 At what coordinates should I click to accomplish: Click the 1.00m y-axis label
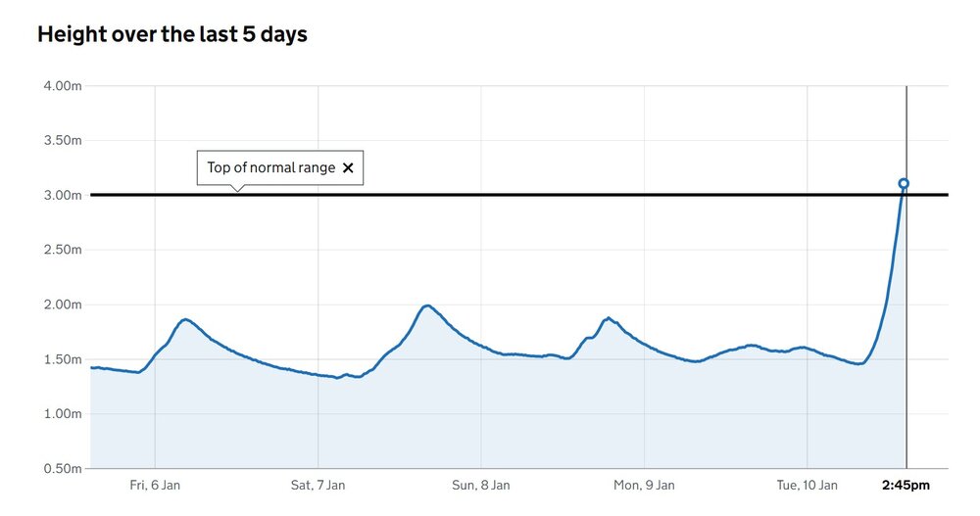click(62, 415)
